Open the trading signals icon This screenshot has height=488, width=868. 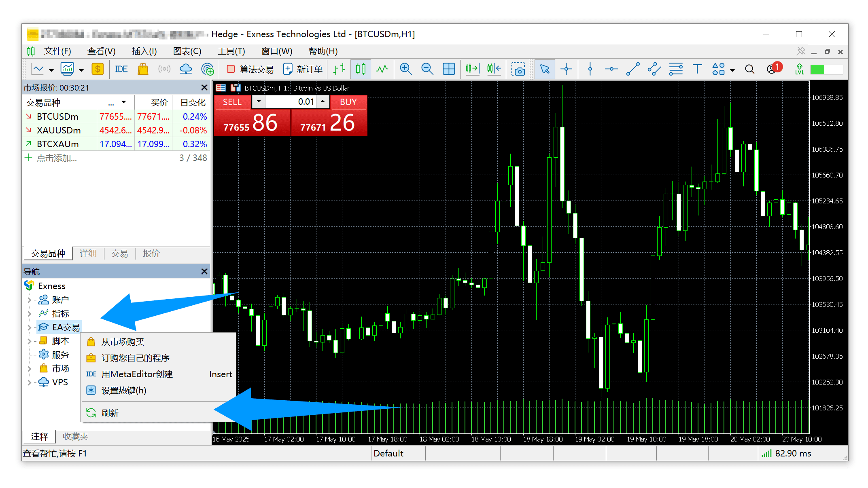[x=164, y=69]
